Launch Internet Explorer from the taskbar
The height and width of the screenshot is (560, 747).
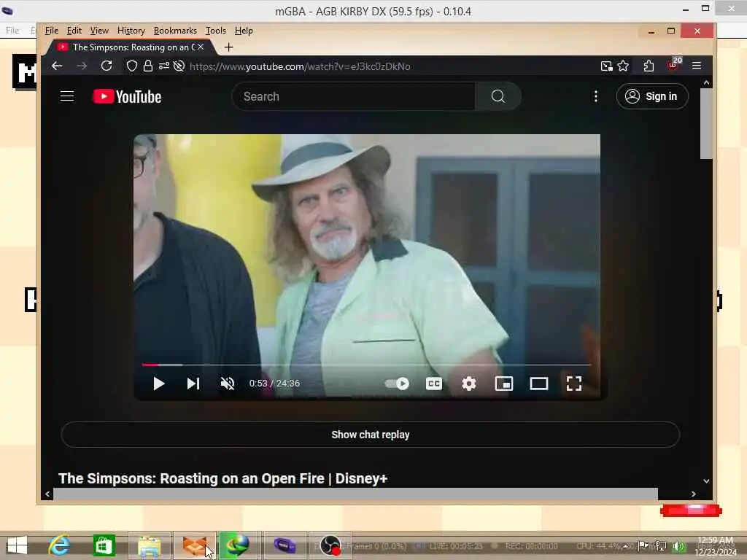coord(60,545)
